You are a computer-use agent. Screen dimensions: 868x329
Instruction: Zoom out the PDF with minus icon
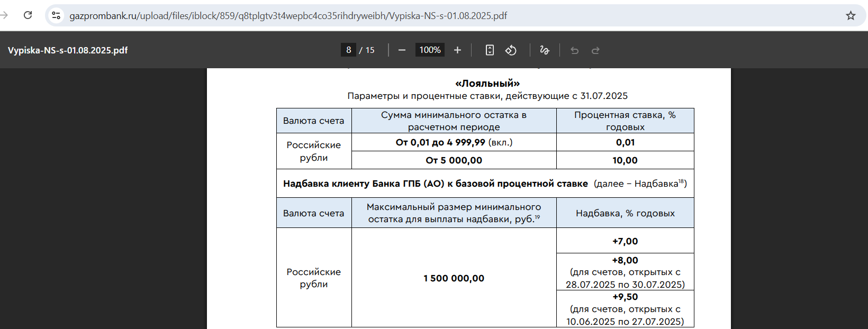(x=402, y=50)
